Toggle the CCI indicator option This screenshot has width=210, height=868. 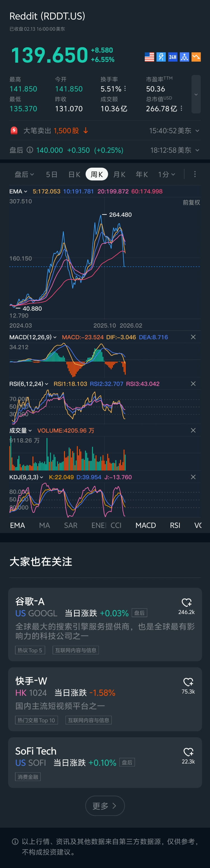116,525
